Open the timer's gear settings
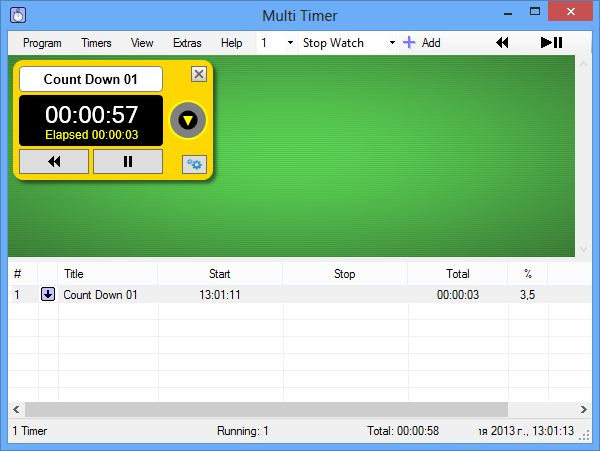 pos(194,164)
